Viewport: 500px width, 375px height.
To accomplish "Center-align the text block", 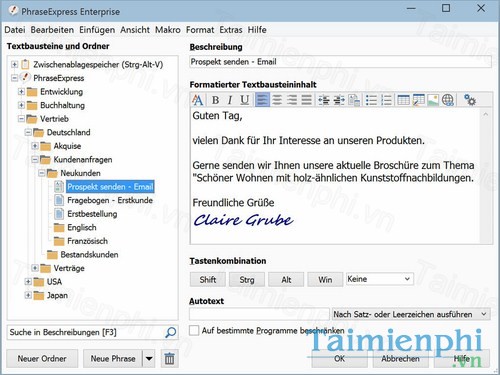I will 277,100.
